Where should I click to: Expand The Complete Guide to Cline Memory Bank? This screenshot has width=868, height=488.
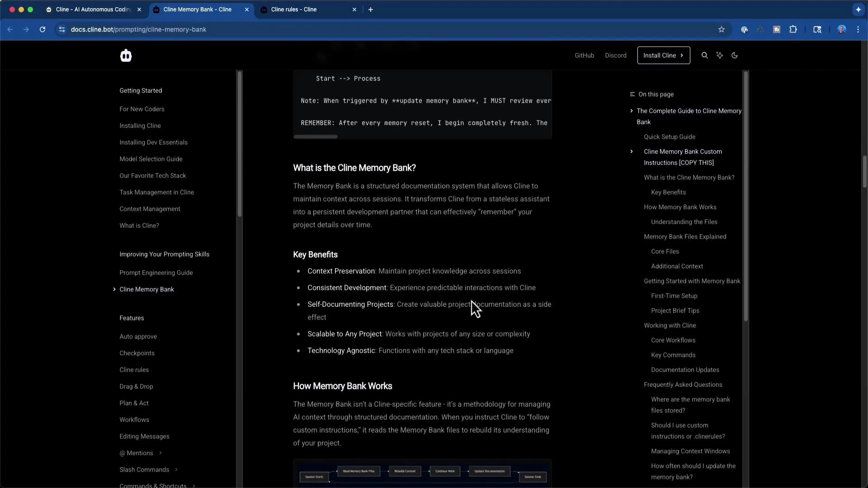pyautogui.click(x=632, y=111)
